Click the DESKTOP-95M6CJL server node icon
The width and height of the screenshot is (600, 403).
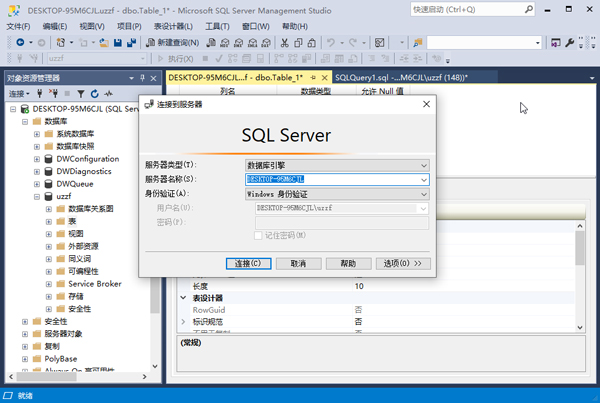coord(24,108)
